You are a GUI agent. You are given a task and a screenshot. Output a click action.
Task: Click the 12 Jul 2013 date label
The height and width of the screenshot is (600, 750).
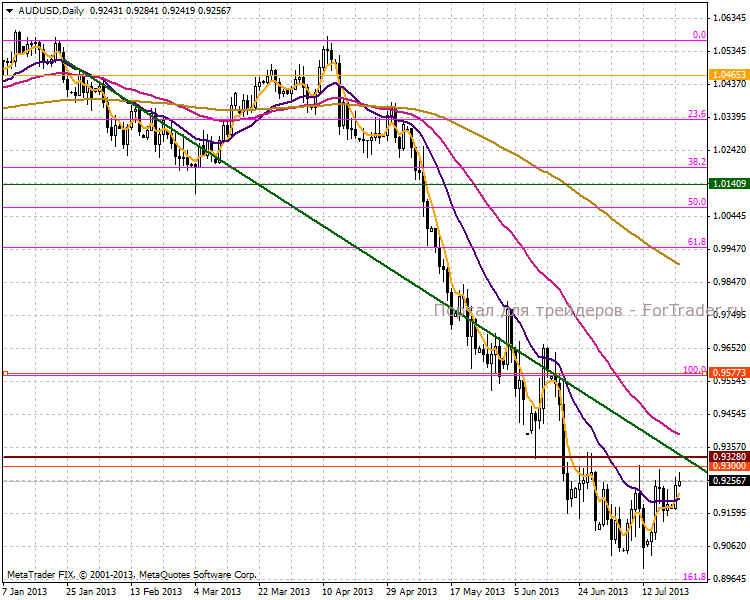pyautogui.click(x=665, y=591)
